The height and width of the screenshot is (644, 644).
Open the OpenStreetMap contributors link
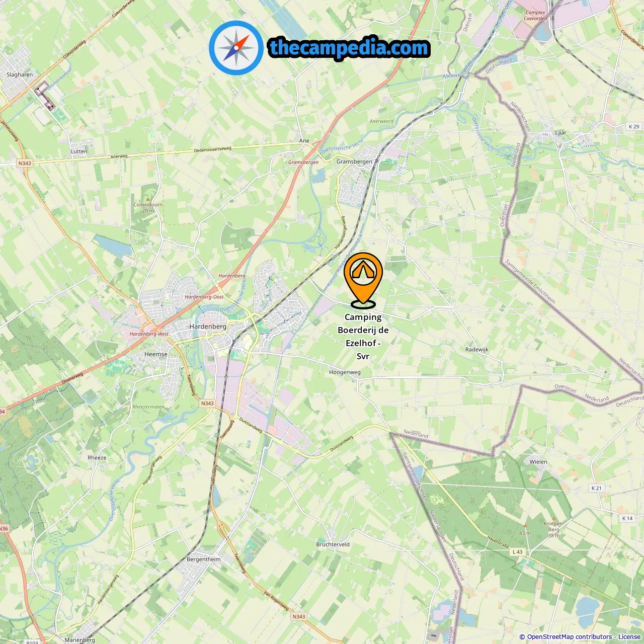coord(569,637)
